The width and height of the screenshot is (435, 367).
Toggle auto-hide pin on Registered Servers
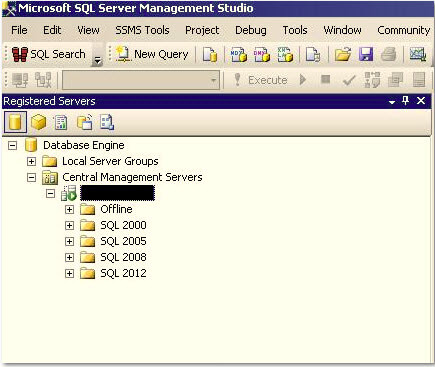tap(406, 101)
